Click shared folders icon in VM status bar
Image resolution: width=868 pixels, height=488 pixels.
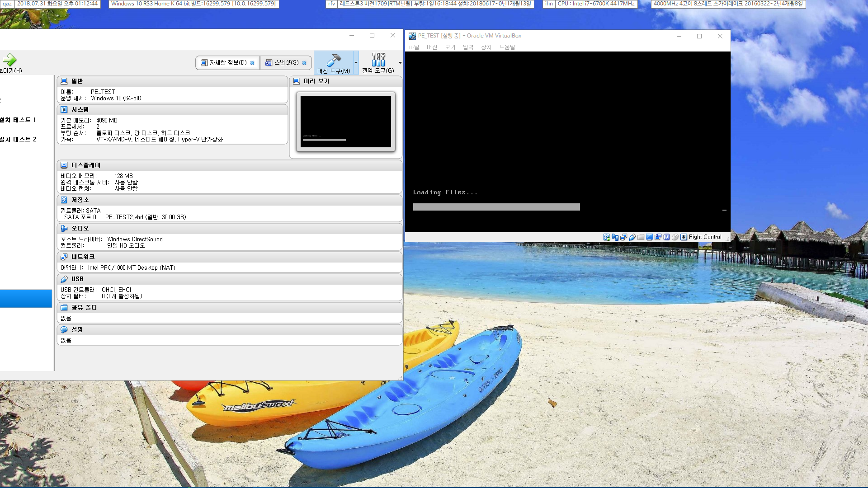click(x=641, y=237)
